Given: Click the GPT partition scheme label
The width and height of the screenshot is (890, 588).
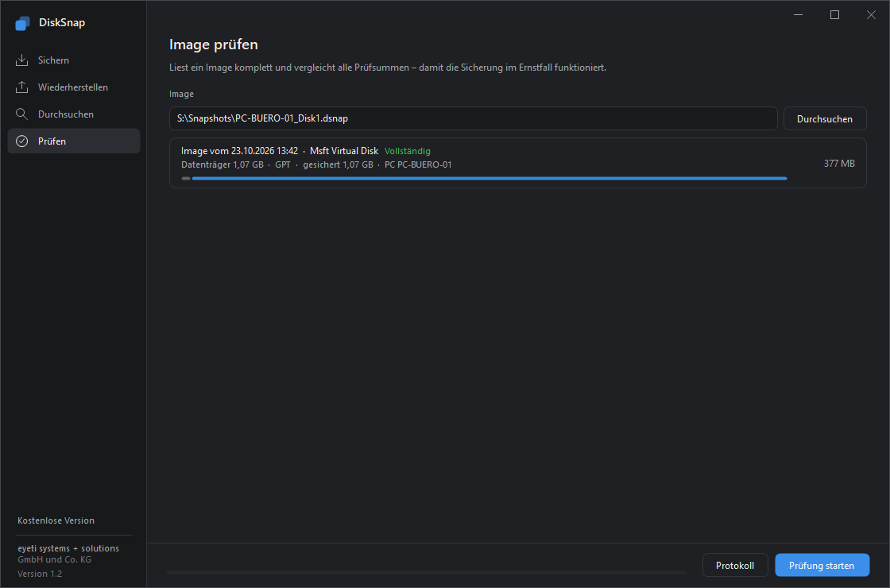Looking at the screenshot, I should pos(283,164).
